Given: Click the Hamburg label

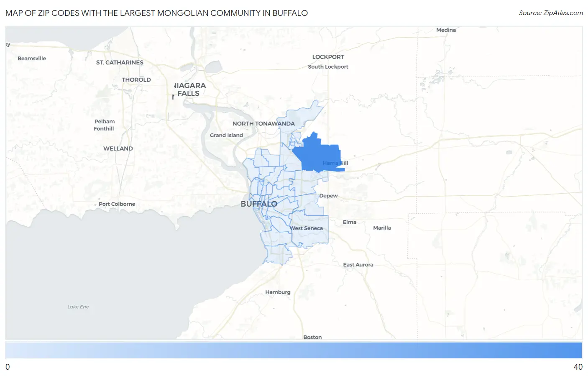Looking at the screenshot, I should tap(278, 292).
